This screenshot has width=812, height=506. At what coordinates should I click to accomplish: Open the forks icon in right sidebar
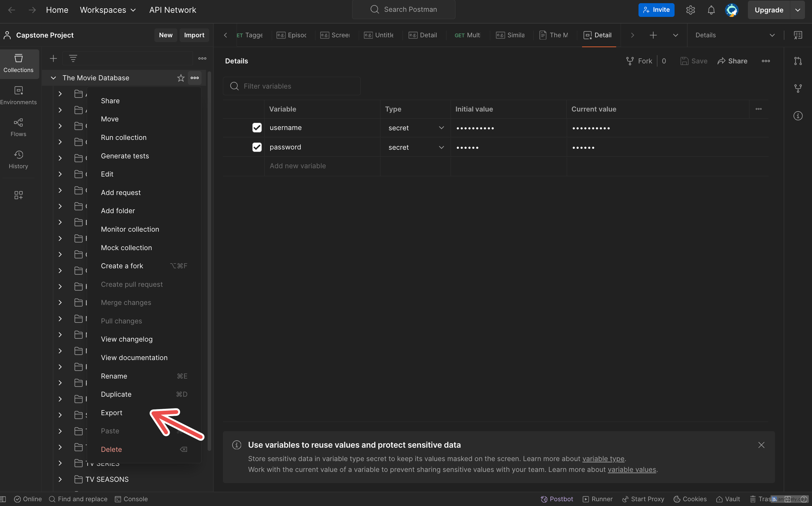[x=798, y=88]
